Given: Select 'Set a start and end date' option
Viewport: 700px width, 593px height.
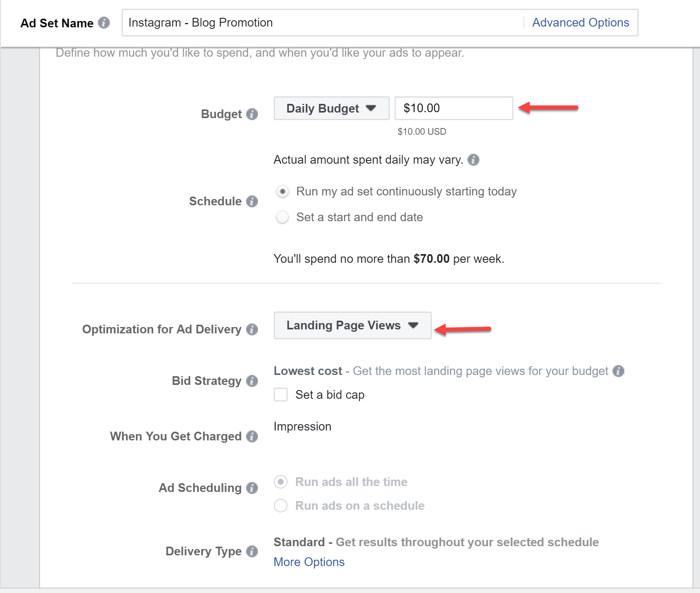Looking at the screenshot, I should (x=282, y=217).
